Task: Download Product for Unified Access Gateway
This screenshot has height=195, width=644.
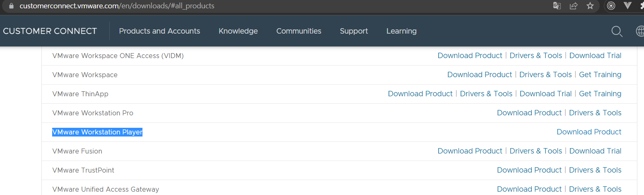Action: [529, 189]
